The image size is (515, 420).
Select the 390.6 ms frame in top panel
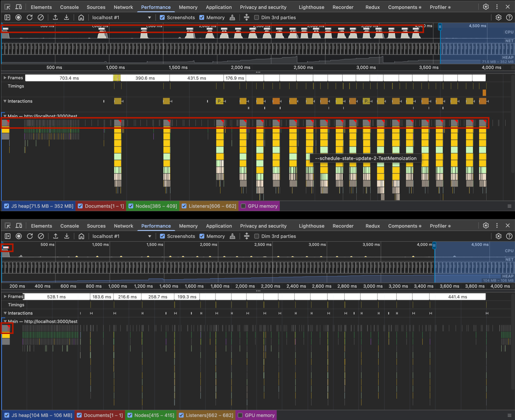pyautogui.click(x=145, y=78)
